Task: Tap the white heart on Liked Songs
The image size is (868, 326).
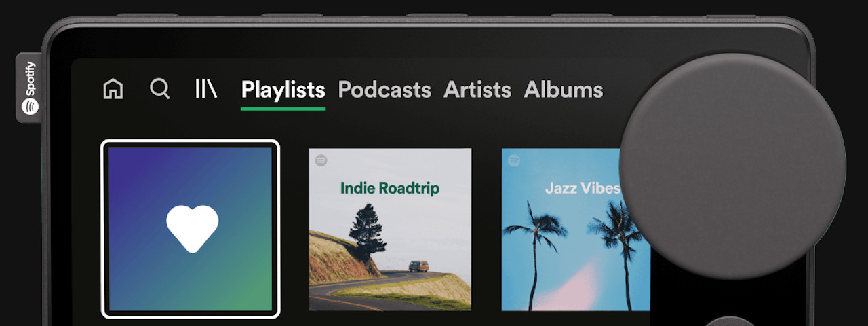Action: coord(193,229)
